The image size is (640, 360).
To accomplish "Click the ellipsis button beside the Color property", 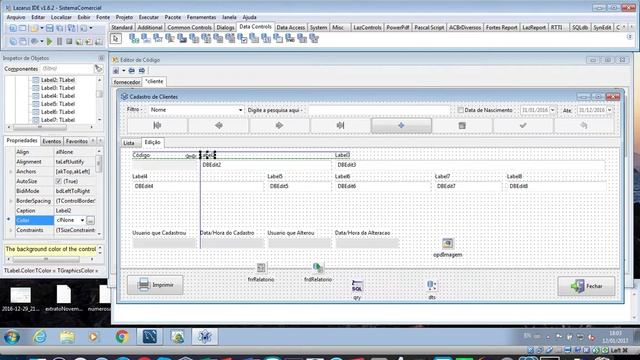I will click(x=91, y=220).
